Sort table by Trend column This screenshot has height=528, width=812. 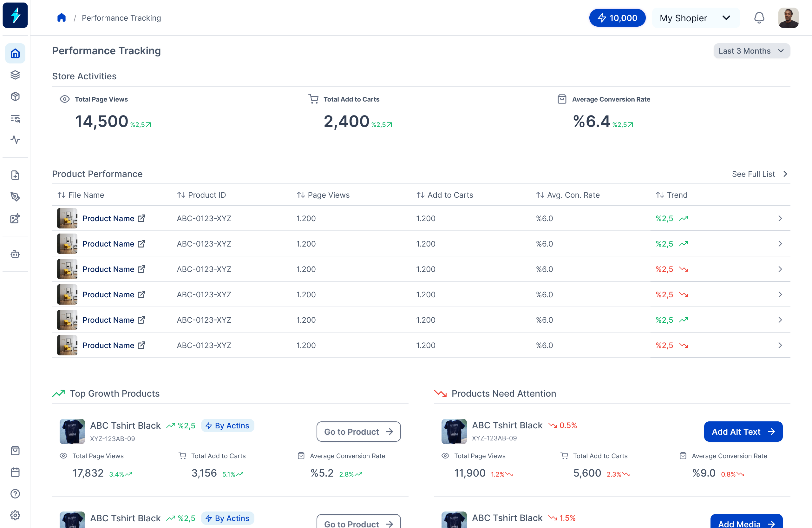coord(671,195)
